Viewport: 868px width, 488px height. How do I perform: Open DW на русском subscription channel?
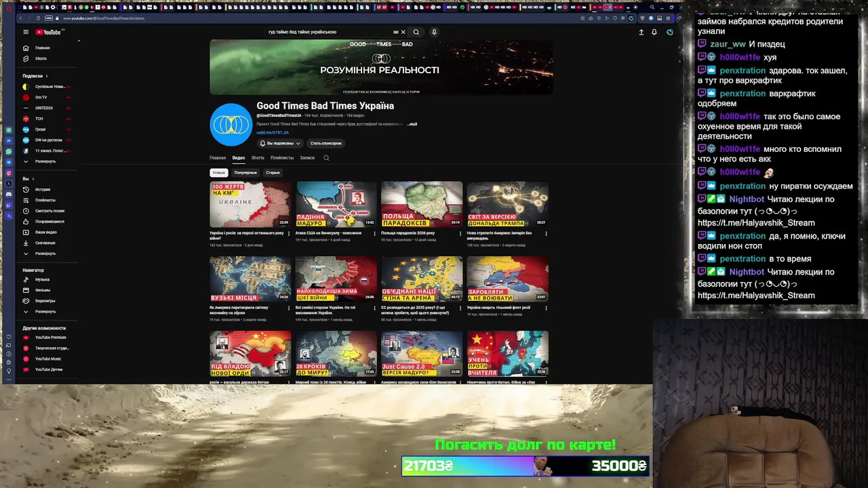tap(46, 140)
